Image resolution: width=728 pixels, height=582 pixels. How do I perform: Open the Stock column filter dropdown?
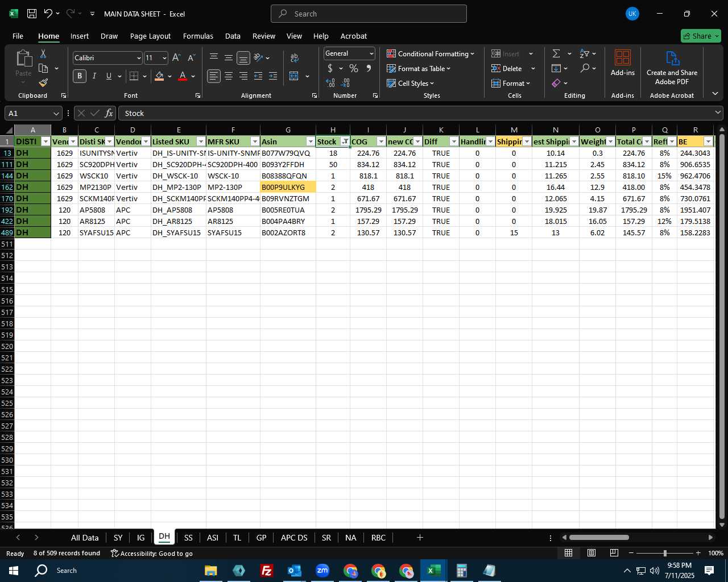[345, 142]
